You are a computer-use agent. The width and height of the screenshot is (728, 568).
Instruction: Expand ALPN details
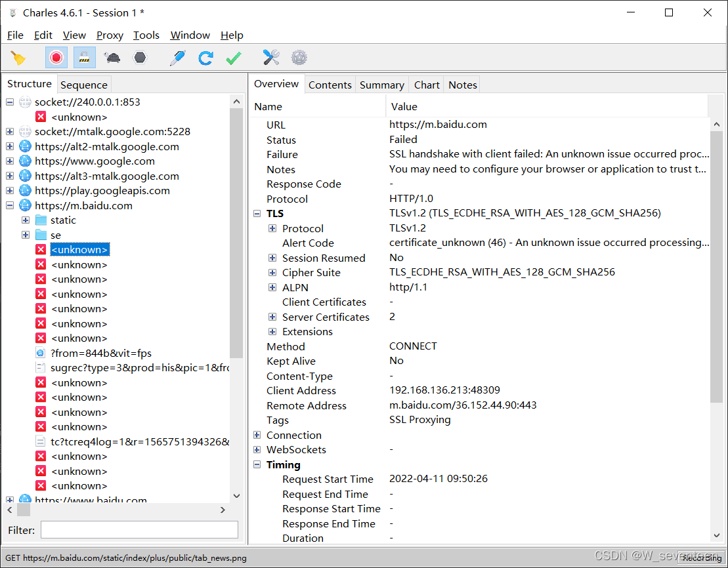click(272, 288)
